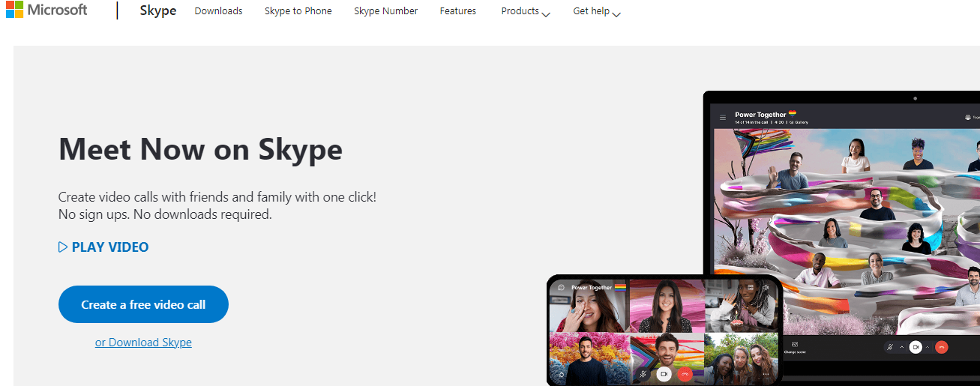980x386 pixels.
Task: Click the Gallery label in laptop call header
Action: pos(802,122)
